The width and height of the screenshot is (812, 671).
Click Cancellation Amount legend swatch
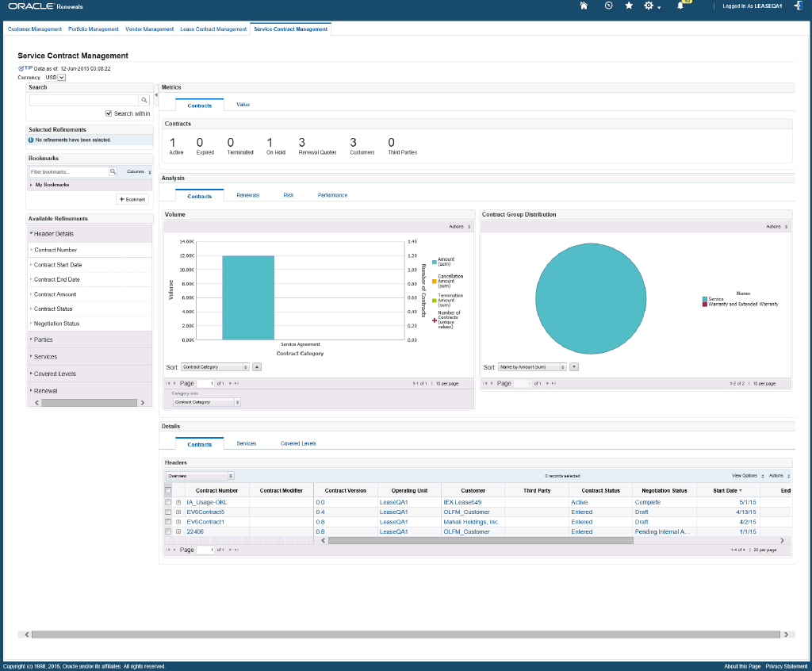pos(434,282)
